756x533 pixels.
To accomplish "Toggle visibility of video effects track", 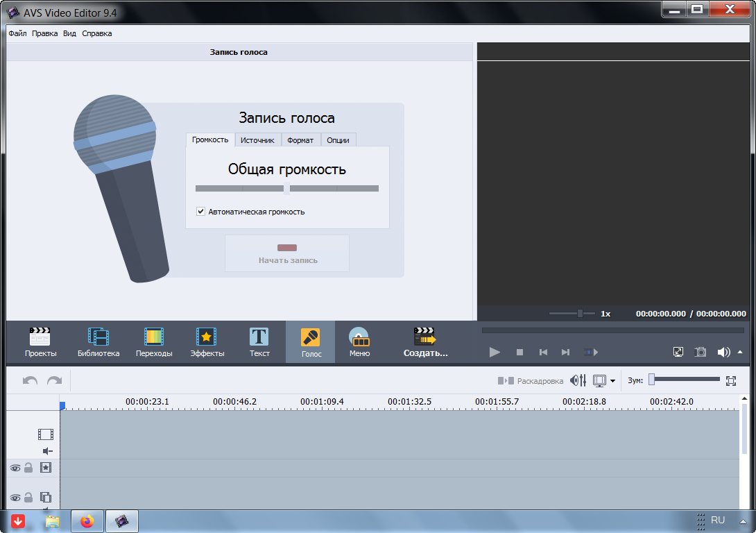I will point(15,468).
